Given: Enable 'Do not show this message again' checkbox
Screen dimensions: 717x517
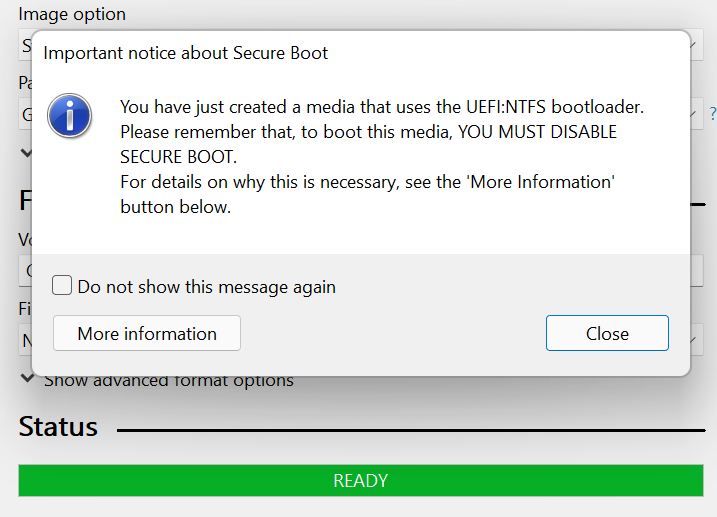Looking at the screenshot, I should tap(62, 286).
